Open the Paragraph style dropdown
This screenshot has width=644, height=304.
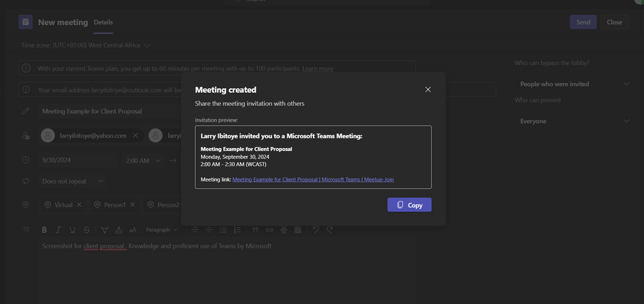point(162,230)
